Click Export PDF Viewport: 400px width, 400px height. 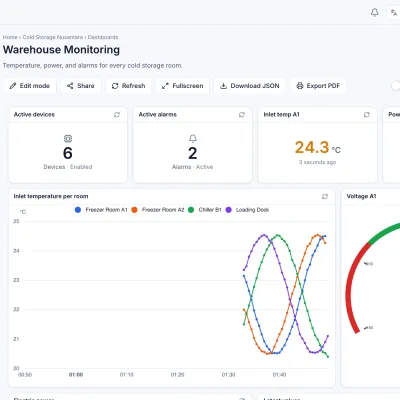(318, 86)
